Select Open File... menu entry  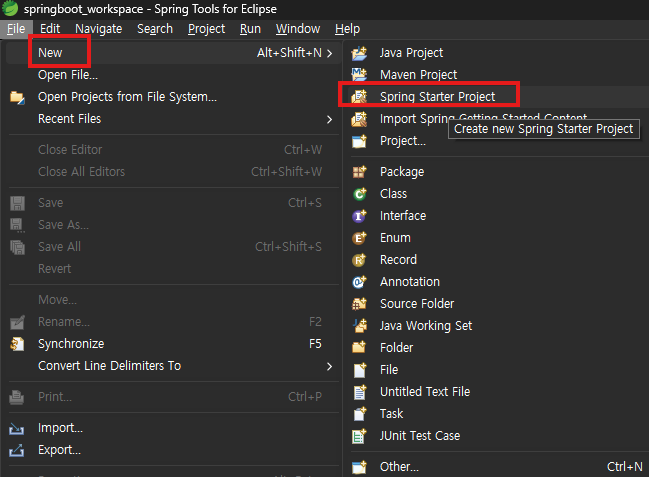tap(173, 75)
